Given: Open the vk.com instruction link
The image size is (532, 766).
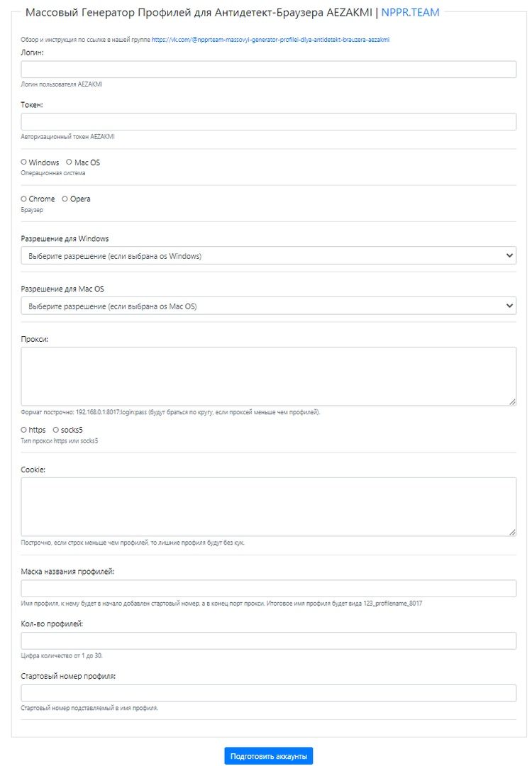Looking at the screenshot, I should pos(270,40).
